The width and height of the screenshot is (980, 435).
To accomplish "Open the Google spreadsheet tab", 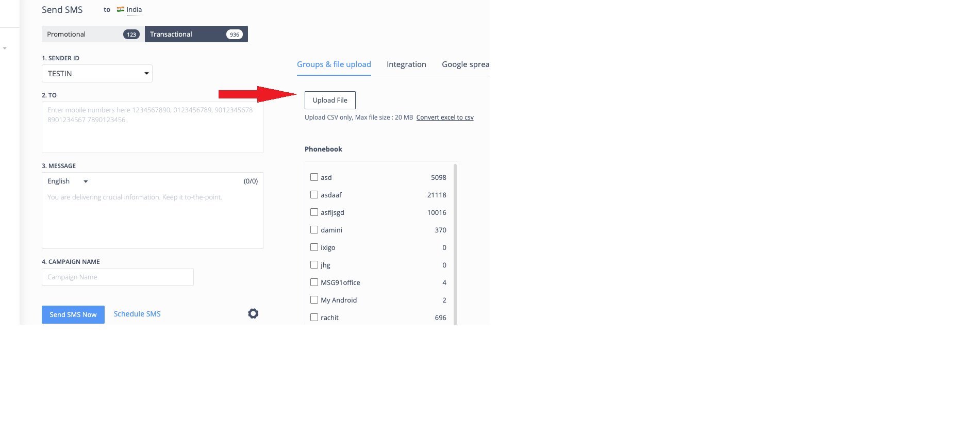I will pos(466,64).
